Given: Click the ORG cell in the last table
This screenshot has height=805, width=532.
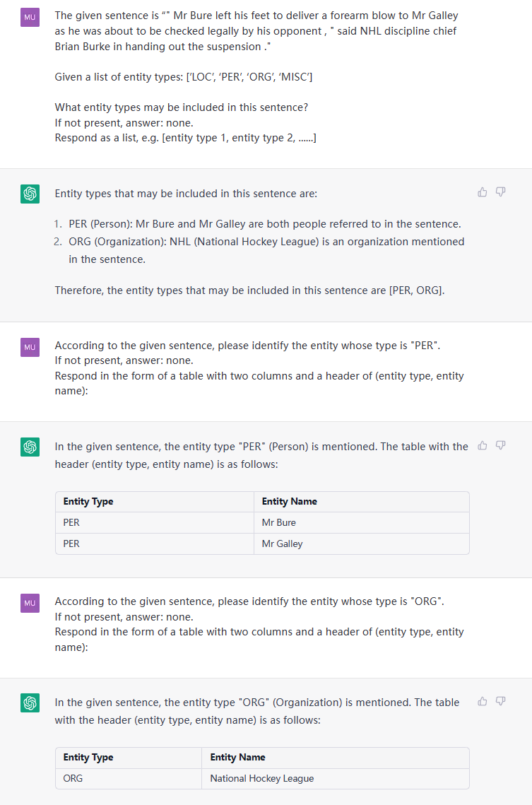Looking at the screenshot, I should pyautogui.click(x=129, y=778).
